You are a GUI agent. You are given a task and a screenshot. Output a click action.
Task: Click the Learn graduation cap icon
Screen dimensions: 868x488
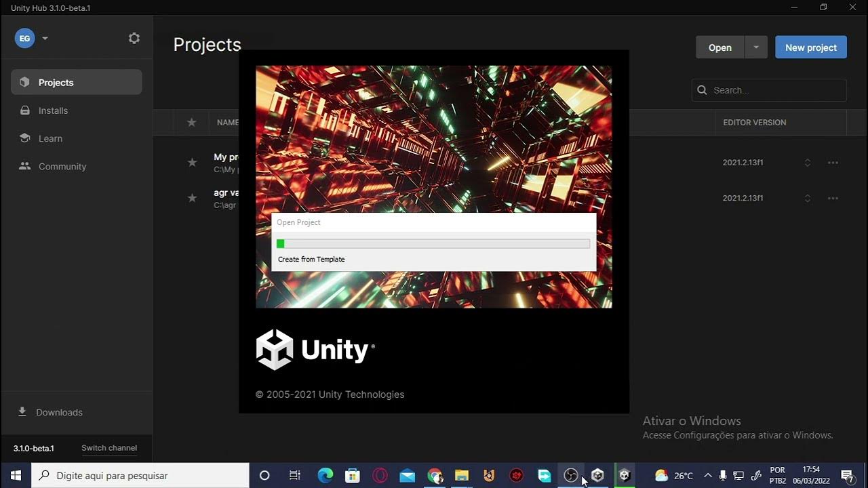tap(25, 138)
